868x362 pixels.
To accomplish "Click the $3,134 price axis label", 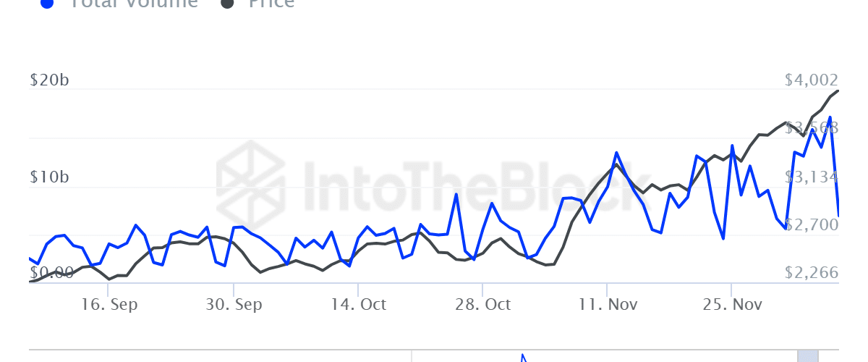I will coord(812,177).
